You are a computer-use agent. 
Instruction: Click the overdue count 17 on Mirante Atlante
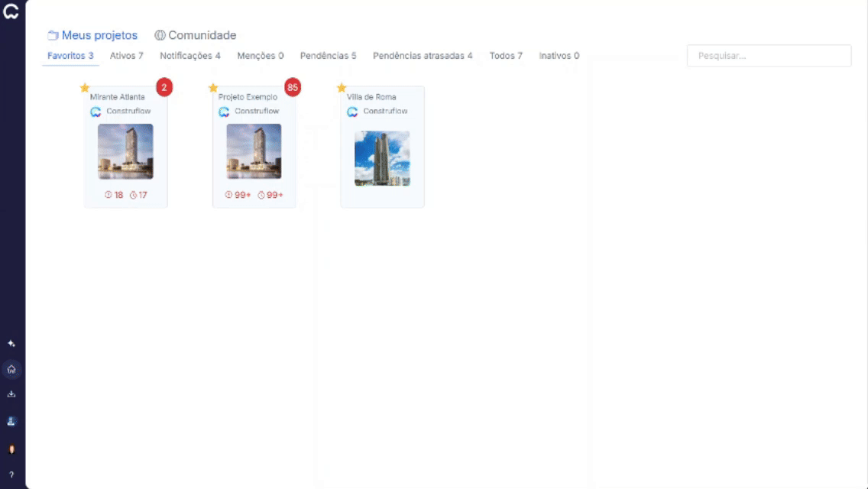click(x=138, y=195)
